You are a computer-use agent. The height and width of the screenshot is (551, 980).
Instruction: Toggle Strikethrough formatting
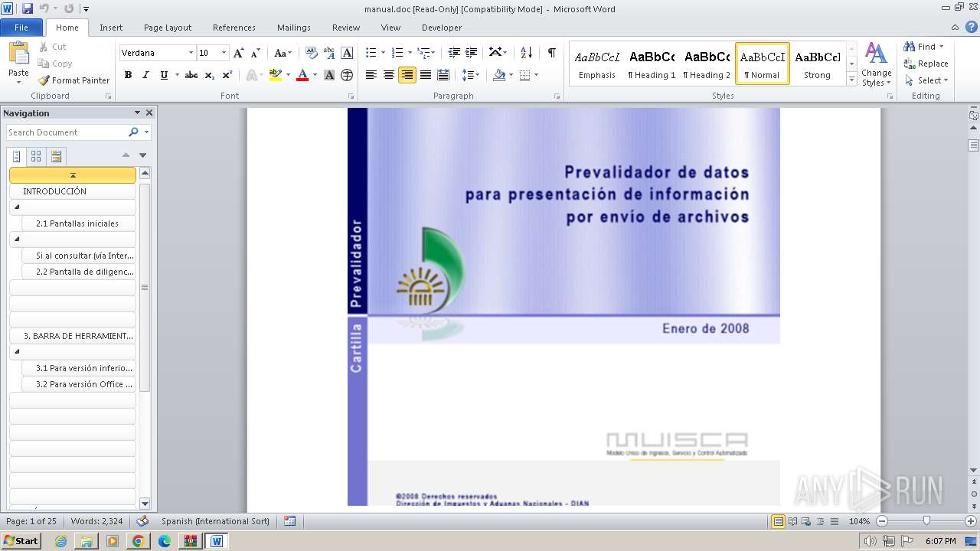(191, 75)
